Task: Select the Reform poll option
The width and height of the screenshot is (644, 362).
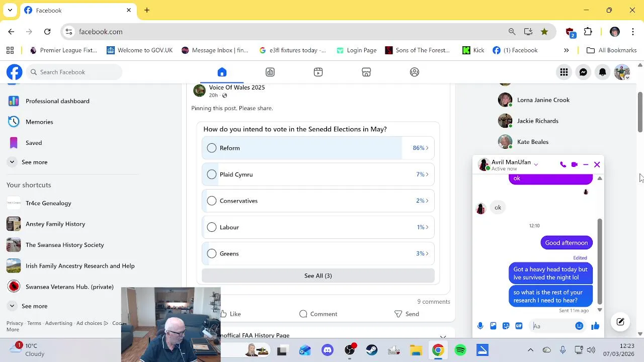Action: coord(212,148)
